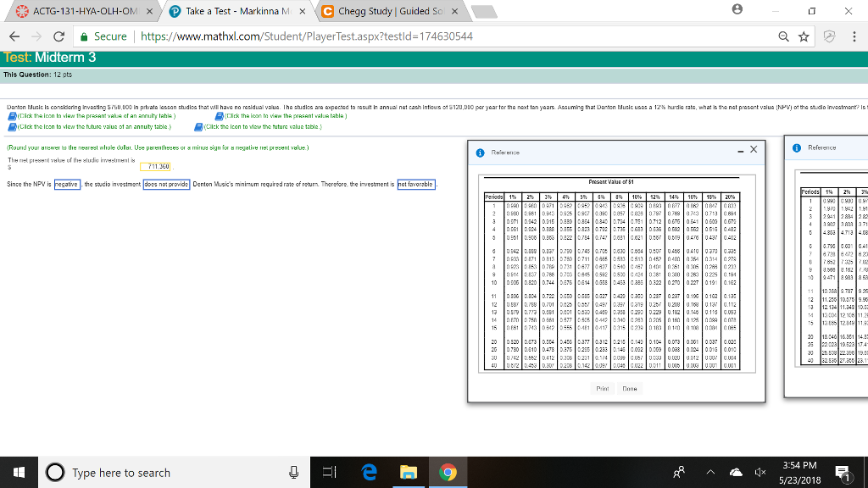Open the 'does not provide' dropdown
Image resolution: width=868 pixels, height=488 pixels.
(x=166, y=184)
